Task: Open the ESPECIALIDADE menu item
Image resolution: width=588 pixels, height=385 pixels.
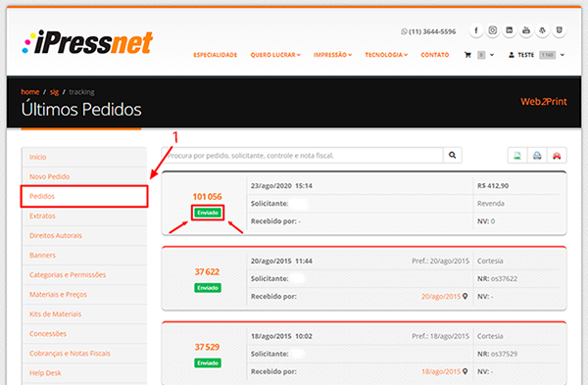Action: (216, 55)
